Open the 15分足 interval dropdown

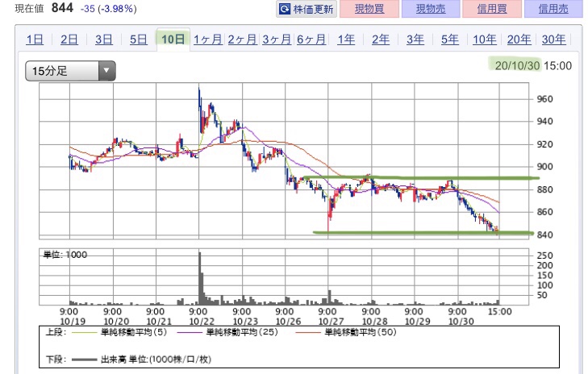click(70, 70)
